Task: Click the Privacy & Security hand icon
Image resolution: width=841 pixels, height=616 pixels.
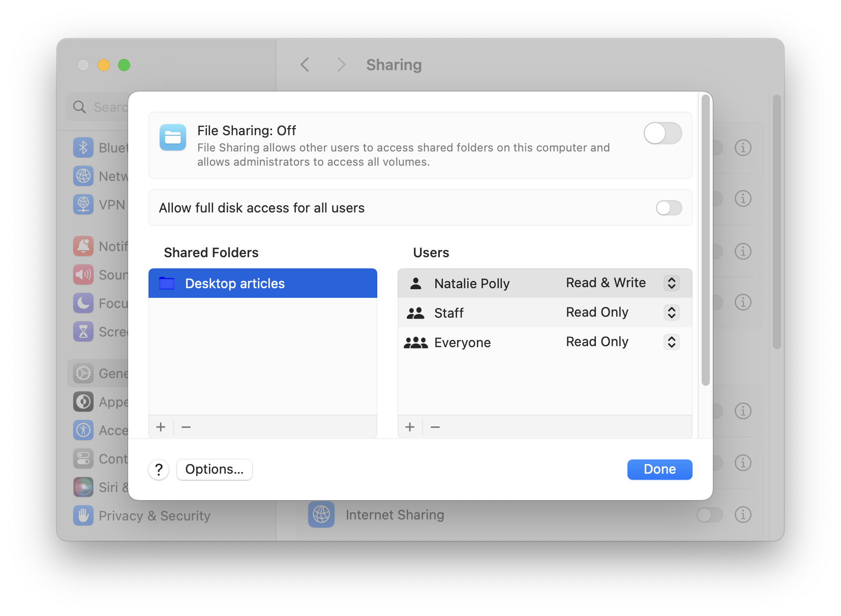Action: pyautogui.click(x=82, y=515)
